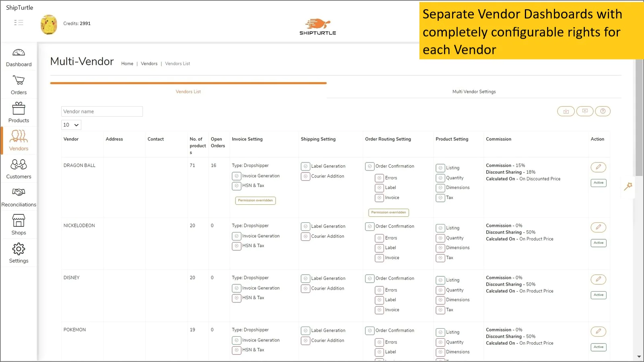This screenshot has width=644, height=362.
Task: Toggle HSN & Tax for DRAGON BALL
Action: pyautogui.click(x=237, y=186)
